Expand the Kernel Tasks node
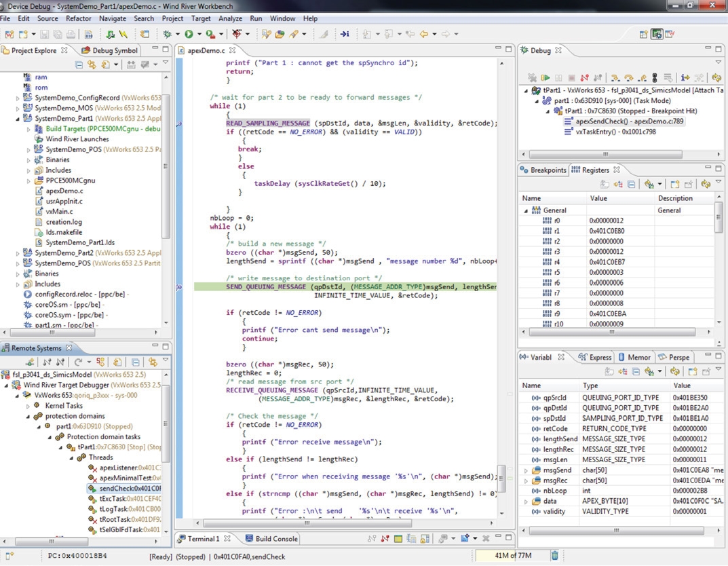Image resolution: width=728 pixels, height=566 pixels. [x=28, y=407]
